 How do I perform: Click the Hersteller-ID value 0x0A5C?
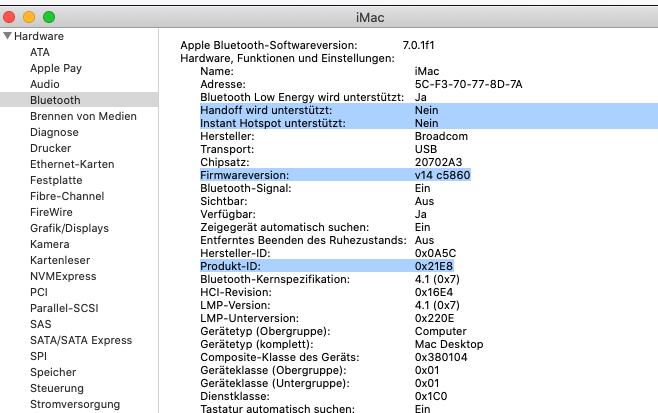435,253
